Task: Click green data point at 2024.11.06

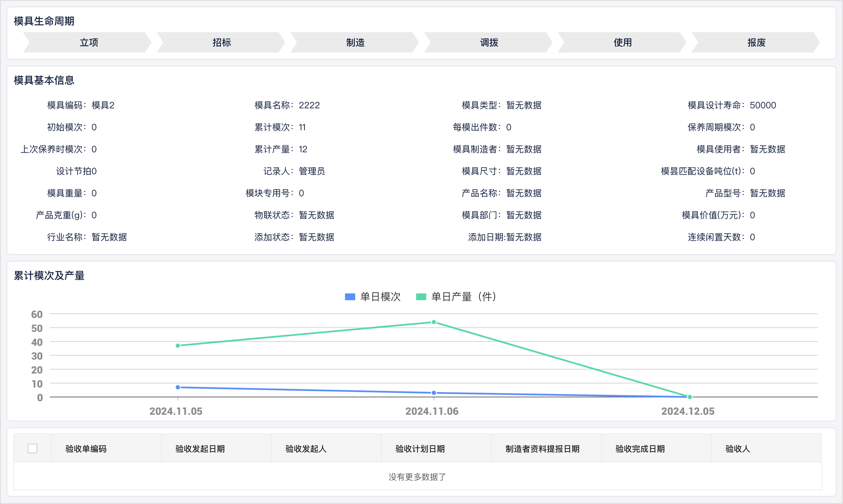Action: [434, 322]
